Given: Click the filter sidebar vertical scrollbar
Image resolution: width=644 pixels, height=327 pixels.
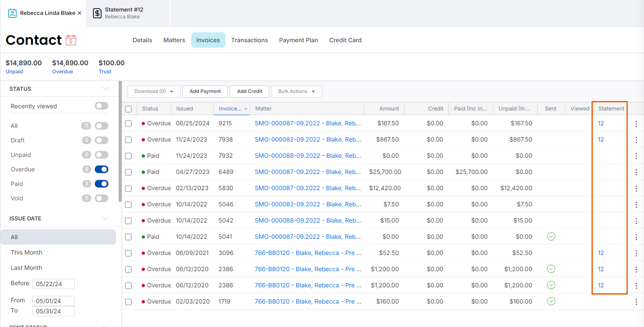Looking at the screenshot, I should click(x=120, y=141).
